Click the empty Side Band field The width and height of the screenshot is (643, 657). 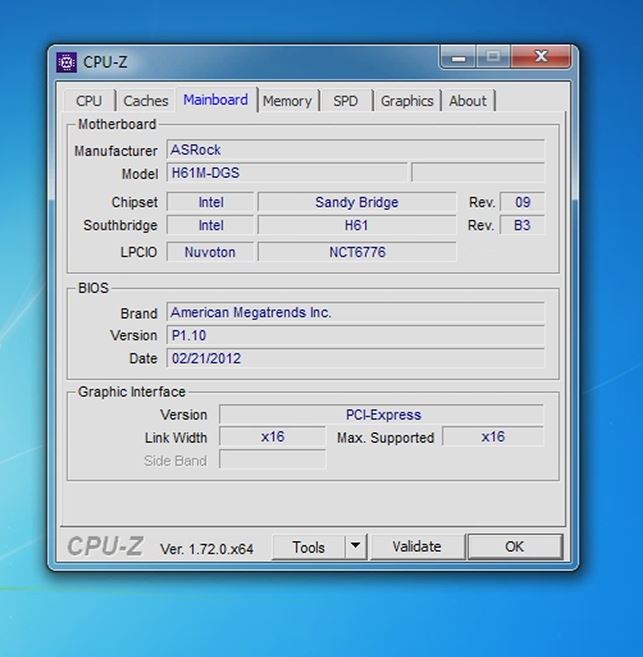[273, 460]
